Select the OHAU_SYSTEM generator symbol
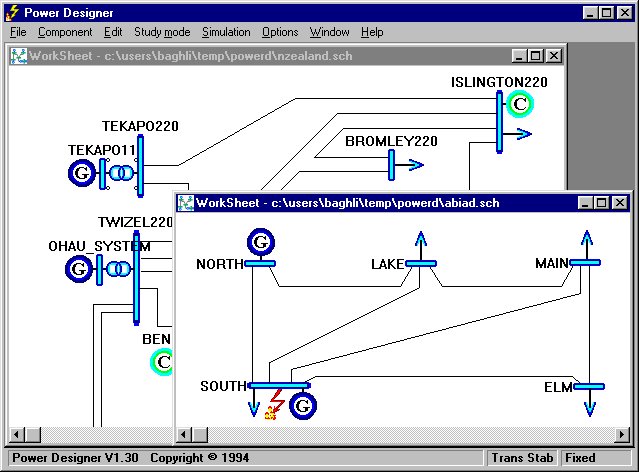The width and height of the screenshot is (639, 472). point(79,269)
